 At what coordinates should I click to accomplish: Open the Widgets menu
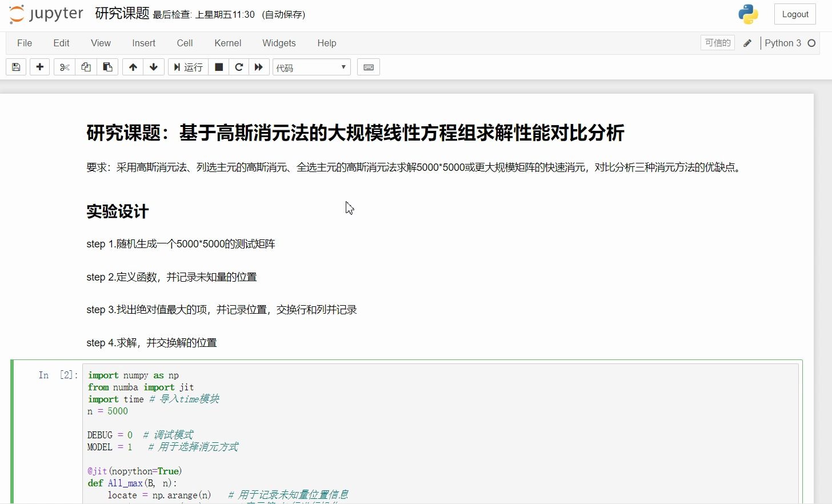pyautogui.click(x=279, y=43)
